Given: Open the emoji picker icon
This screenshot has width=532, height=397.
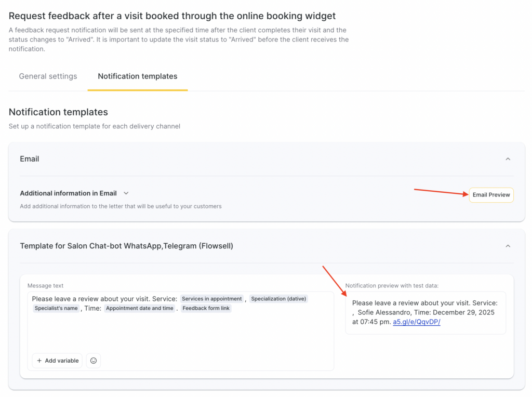Looking at the screenshot, I should point(94,361).
